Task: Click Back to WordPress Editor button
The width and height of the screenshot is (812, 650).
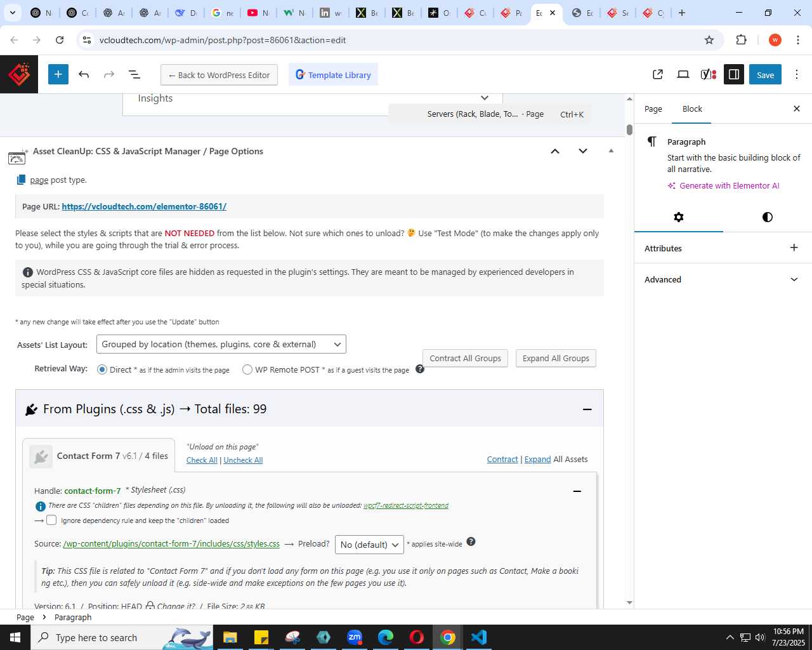Action: click(x=219, y=75)
